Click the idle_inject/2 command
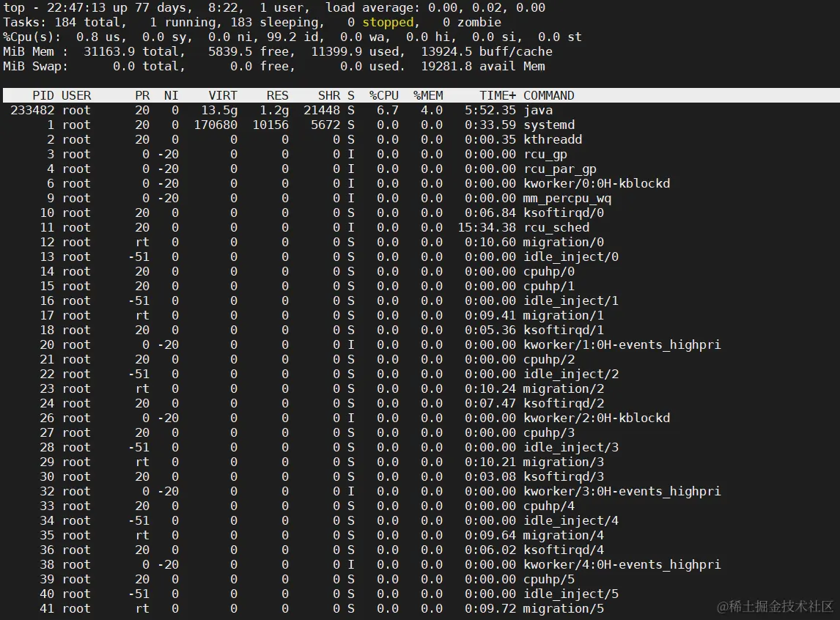 coord(571,374)
